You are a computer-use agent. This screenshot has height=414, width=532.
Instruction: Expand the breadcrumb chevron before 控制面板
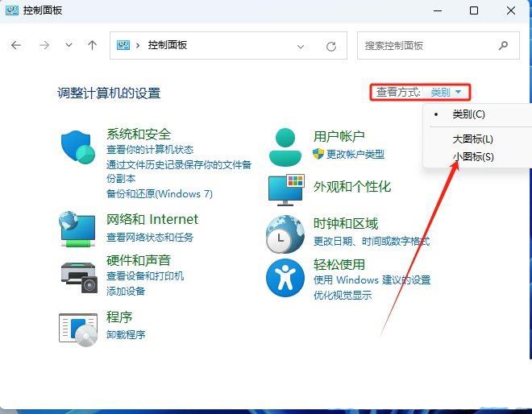(138, 45)
